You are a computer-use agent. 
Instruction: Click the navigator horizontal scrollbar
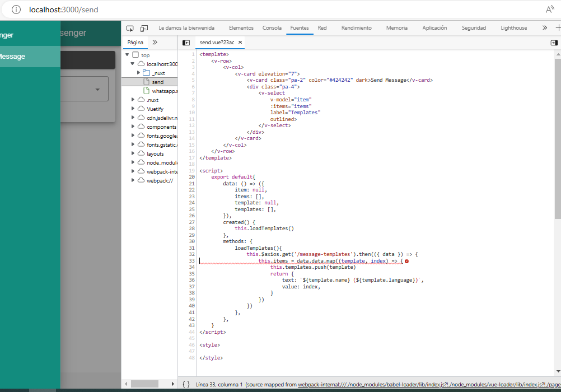[x=146, y=384]
